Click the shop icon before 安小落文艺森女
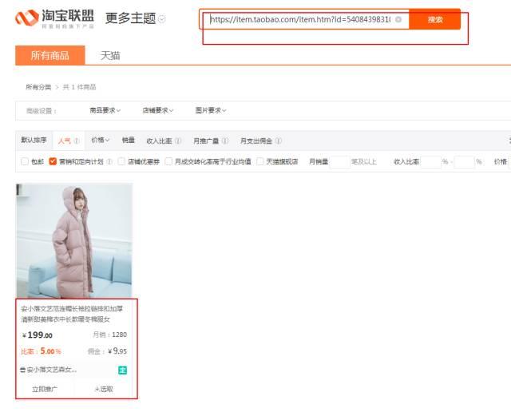 click(x=23, y=370)
